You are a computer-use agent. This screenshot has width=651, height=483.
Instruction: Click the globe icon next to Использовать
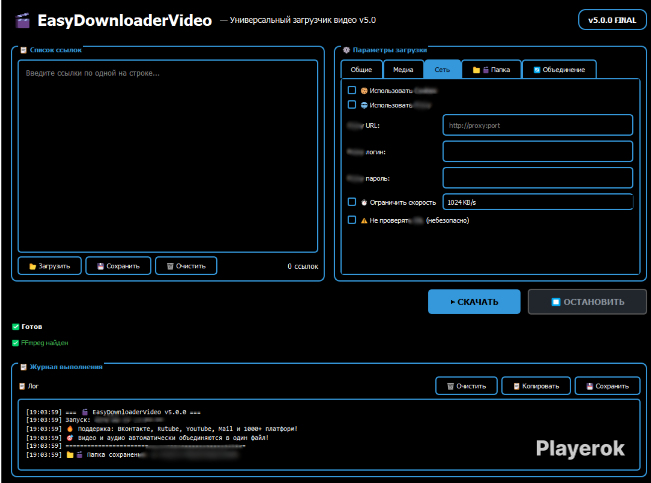(x=364, y=105)
